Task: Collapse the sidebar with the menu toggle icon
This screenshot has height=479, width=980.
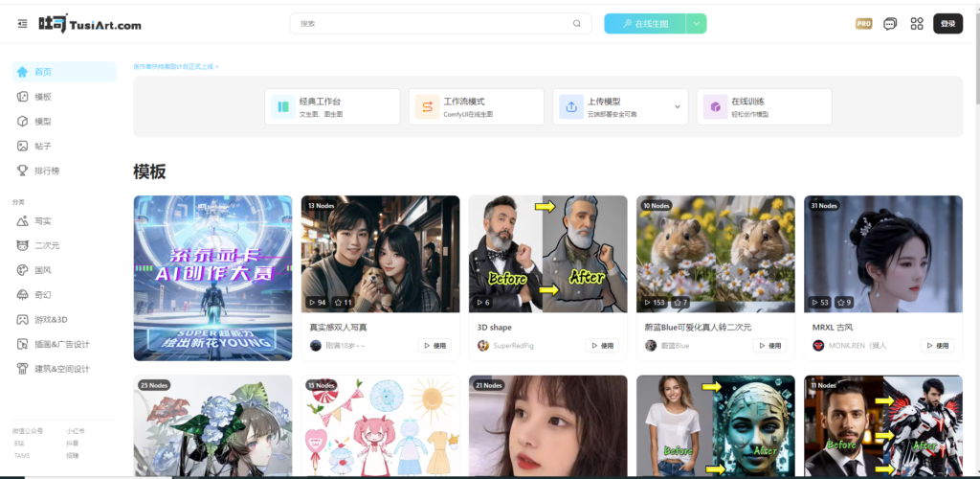Action: (22, 24)
